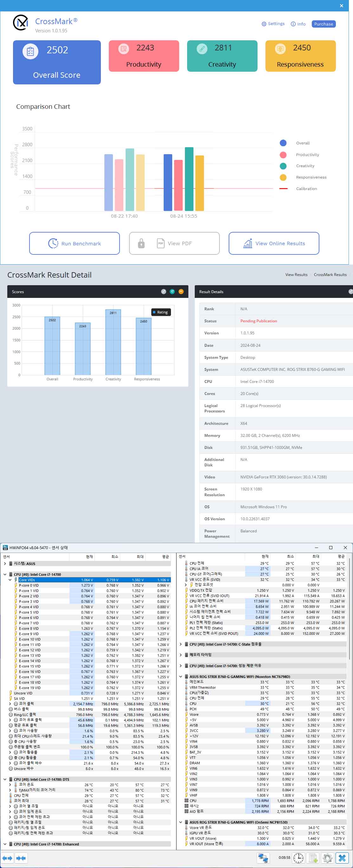Click HWiNFO log file save icon
The image size is (353, 868).
pos(313,858)
